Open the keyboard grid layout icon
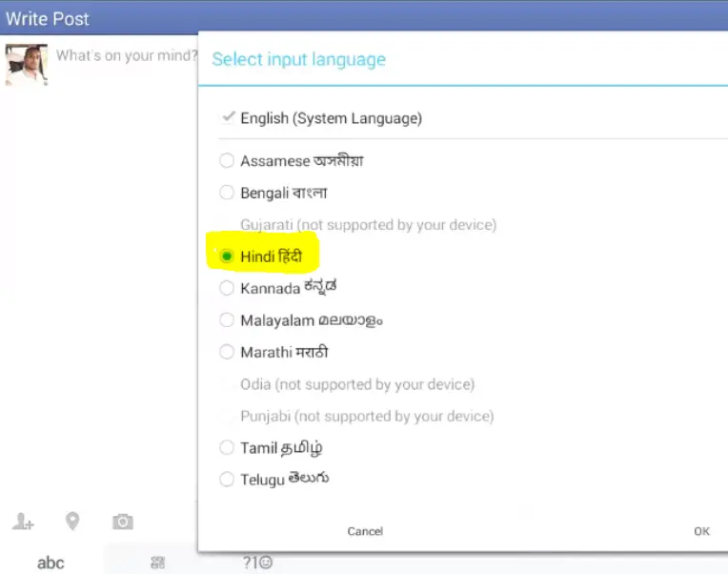The image size is (728, 574). pos(158,563)
